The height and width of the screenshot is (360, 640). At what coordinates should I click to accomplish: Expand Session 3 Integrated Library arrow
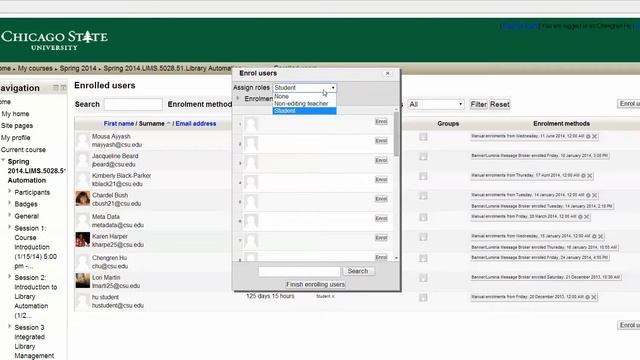(10, 326)
